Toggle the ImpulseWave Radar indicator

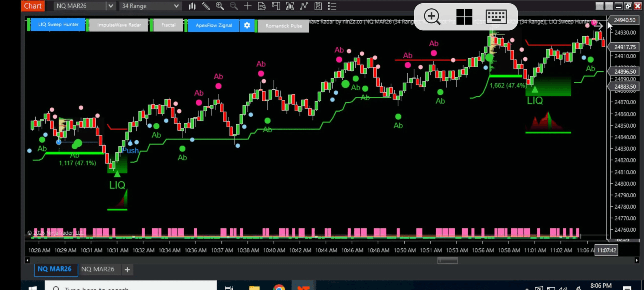click(119, 25)
